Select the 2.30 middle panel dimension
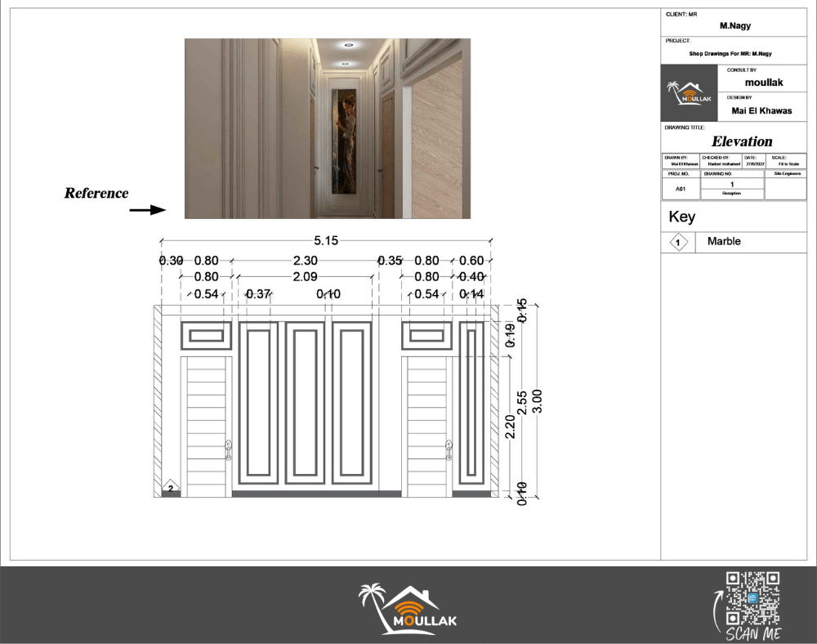817x644 pixels. (x=305, y=261)
